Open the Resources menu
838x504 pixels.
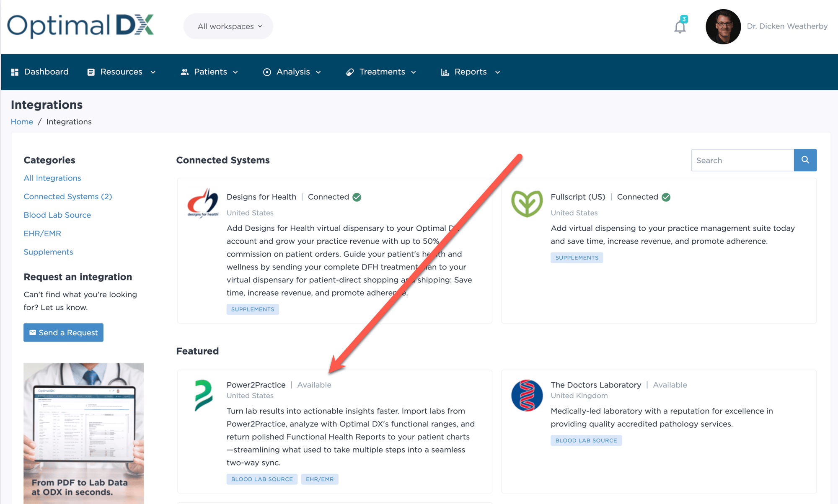[x=122, y=72]
